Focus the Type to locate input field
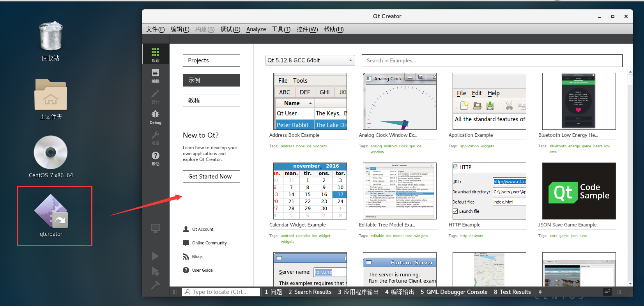The height and width of the screenshot is (306, 644). pos(225,292)
